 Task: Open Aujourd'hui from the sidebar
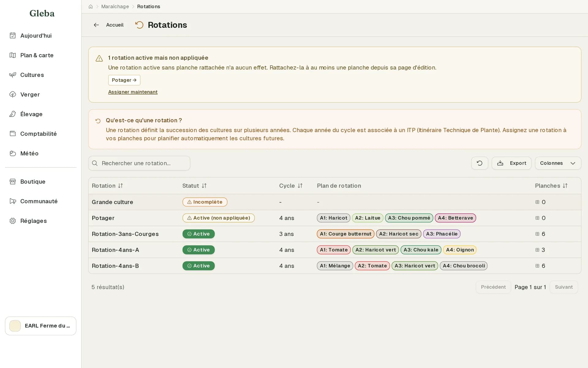40,36
